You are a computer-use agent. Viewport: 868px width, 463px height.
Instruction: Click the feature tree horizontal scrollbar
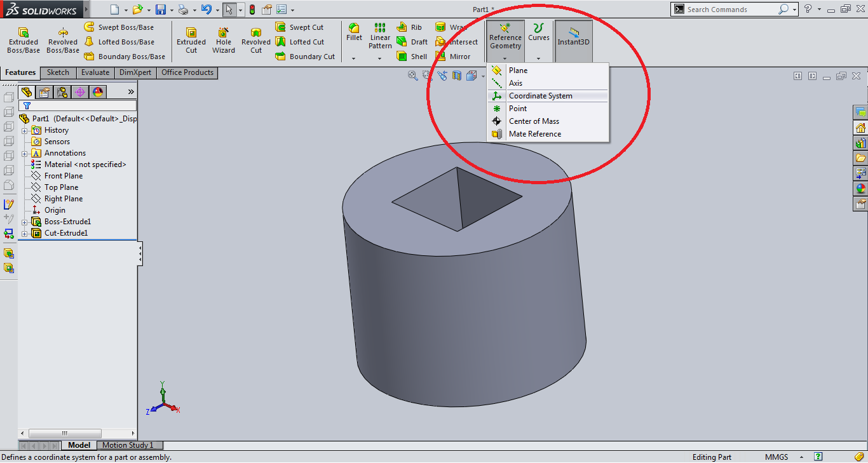(x=64, y=433)
